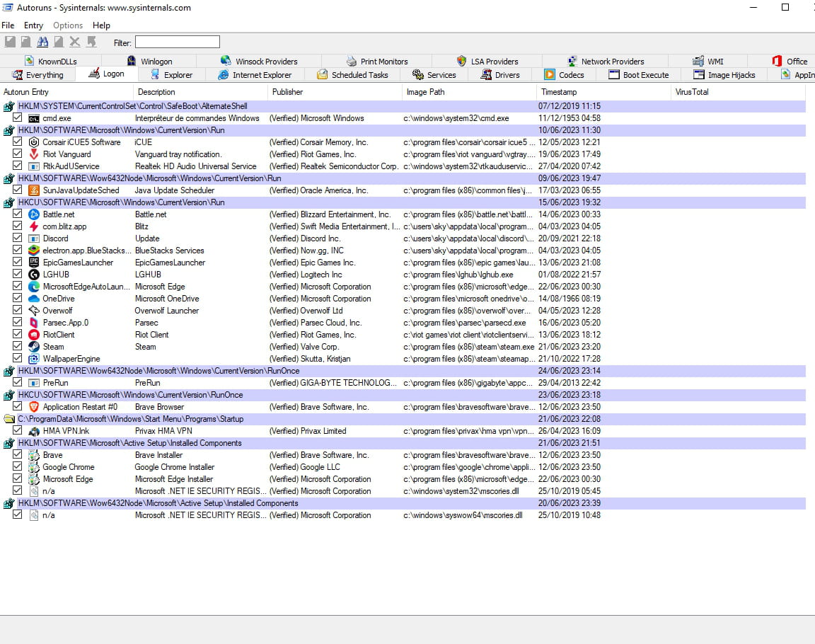The height and width of the screenshot is (644, 815).
Task: Click the Corsair iCUE5 Software entry icon
Action: click(34, 142)
